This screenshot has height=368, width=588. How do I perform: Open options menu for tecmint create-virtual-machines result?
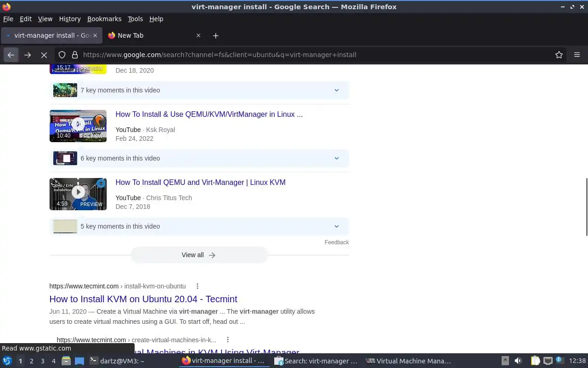(x=227, y=340)
